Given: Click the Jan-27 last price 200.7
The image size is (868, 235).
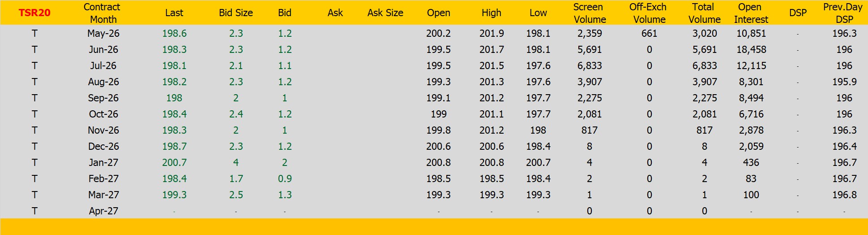Looking at the screenshot, I should pyautogui.click(x=174, y=163).
